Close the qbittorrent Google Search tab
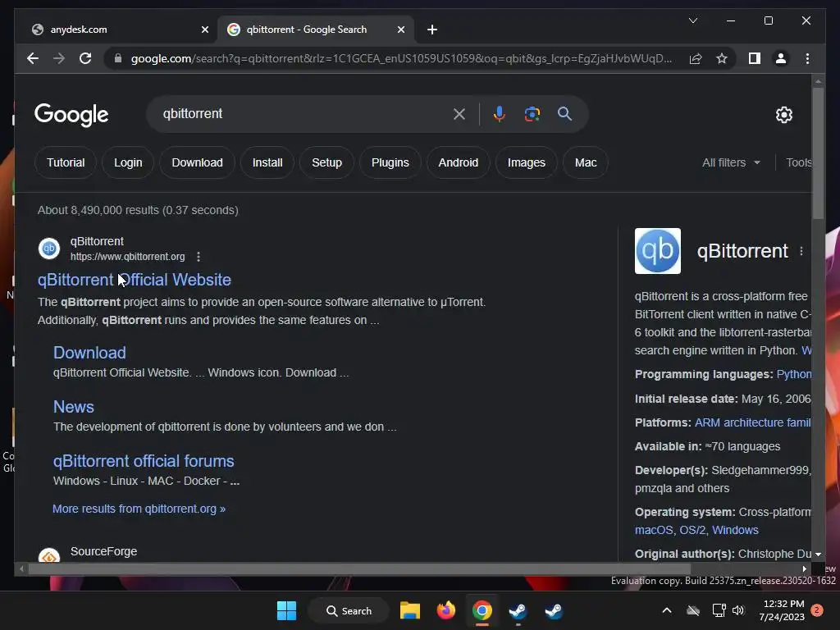The height and width of the screenshot is (630, 840). (400, 30)
